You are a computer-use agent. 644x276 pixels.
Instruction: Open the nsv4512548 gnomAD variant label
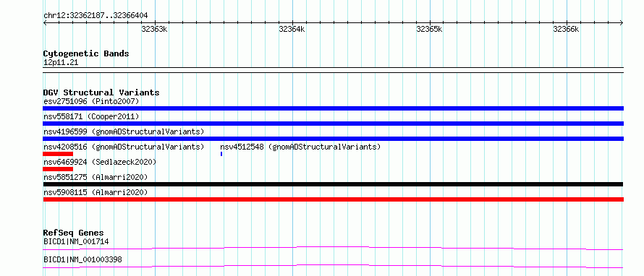tap(300, 147)
